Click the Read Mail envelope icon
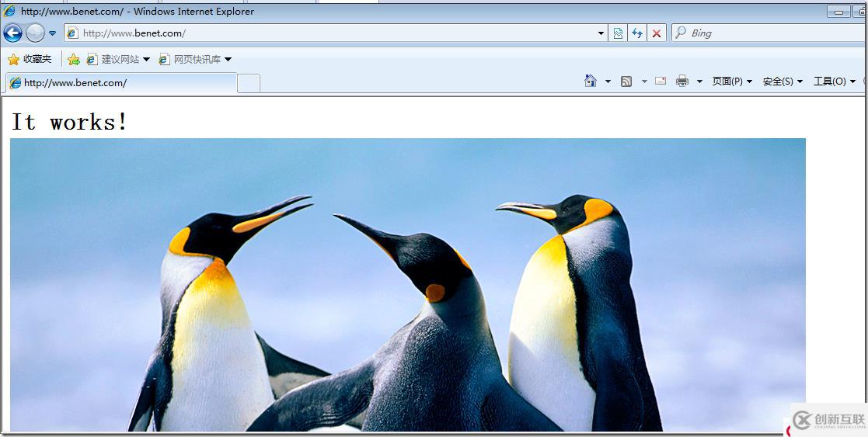This screenshot has width=868, height=437. pyautogui.click(x=661, y=81)
